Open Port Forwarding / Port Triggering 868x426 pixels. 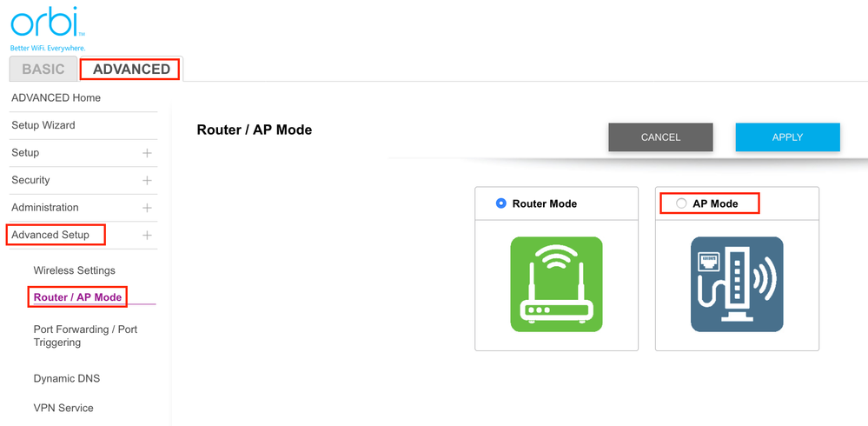pos(85,336)
